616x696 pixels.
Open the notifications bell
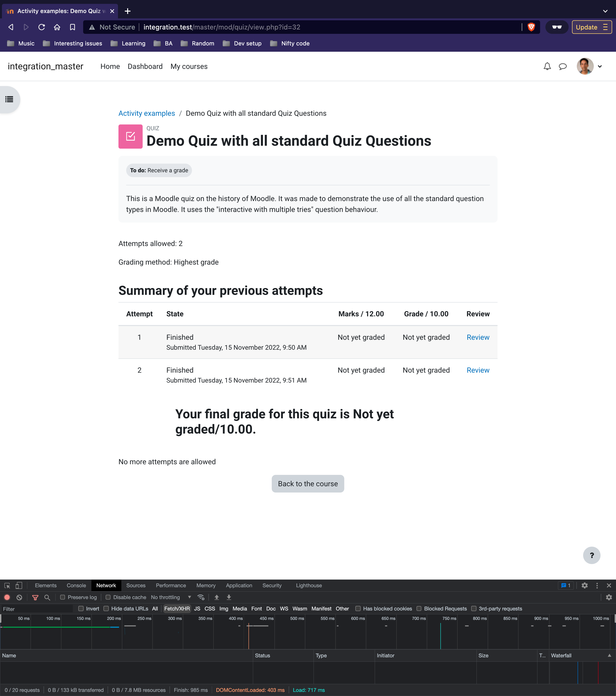(547, 66)
